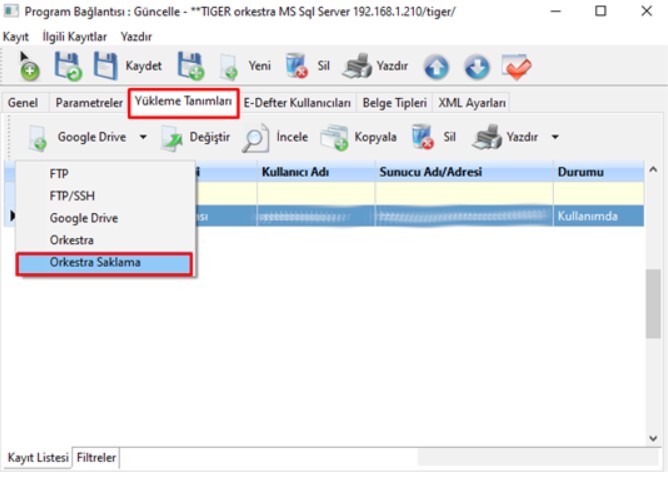Click the Değiştir edit icon
The height and width of the screenshot is (477, 668).
[173, 137]
